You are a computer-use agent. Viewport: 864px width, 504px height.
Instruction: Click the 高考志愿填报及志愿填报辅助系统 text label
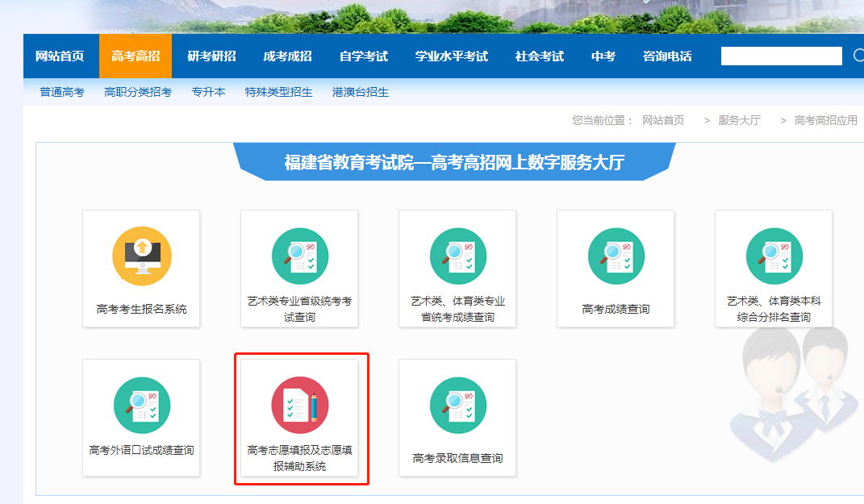click(300, 458)
